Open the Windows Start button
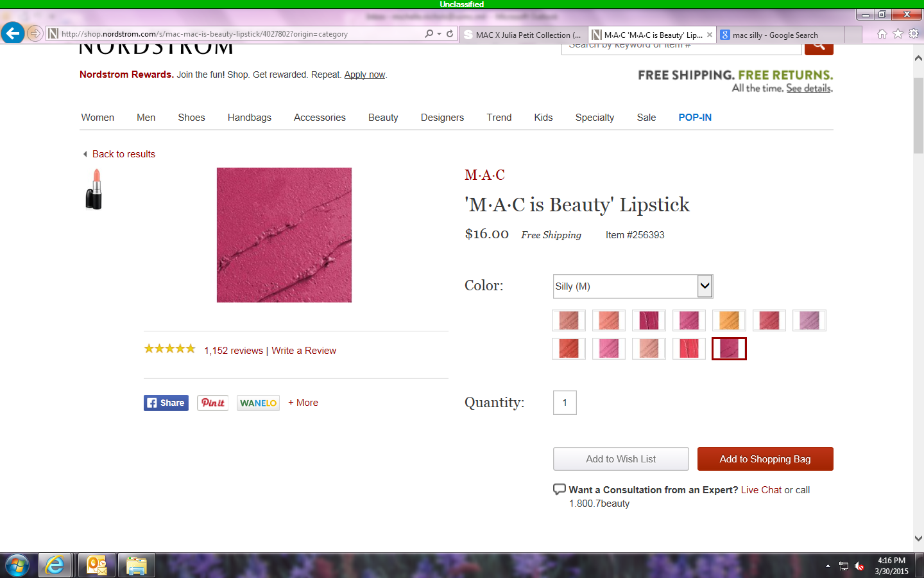924x578 pixels. [x=17, y=565]
